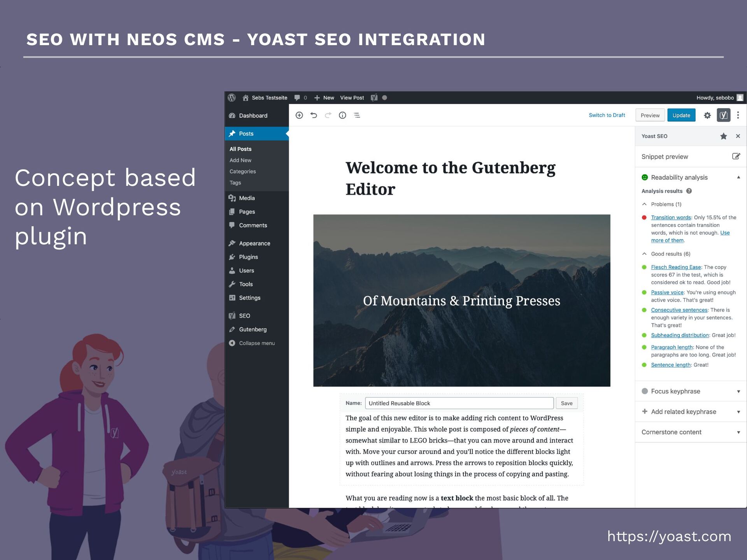Click the Analysis results help icon
This screenshot has height=560, width=747.
click(689, 191)
